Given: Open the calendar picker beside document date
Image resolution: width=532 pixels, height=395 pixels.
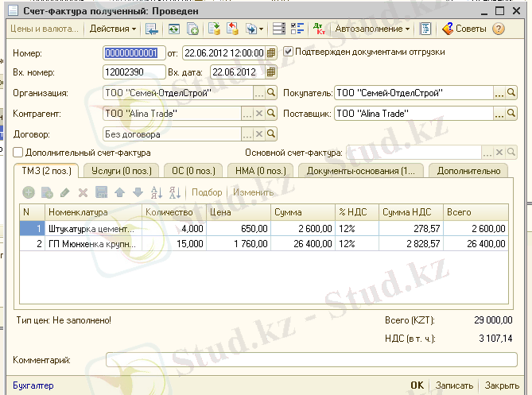Looking at the screenshot, I should click(x=271, y=52).
